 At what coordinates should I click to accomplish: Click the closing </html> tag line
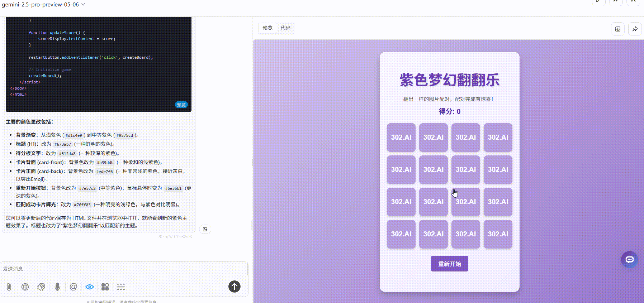(x=18, y=94)
